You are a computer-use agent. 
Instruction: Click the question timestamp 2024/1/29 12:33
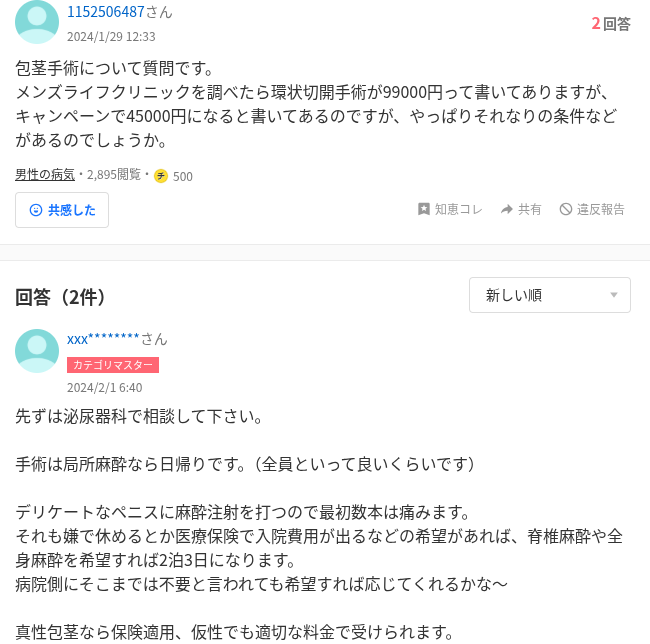(111, 37)
